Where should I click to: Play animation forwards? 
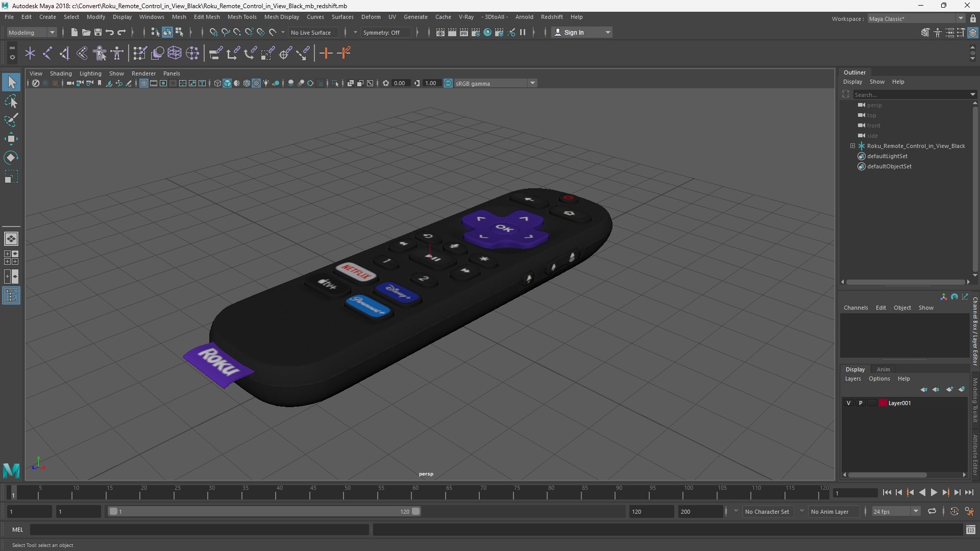coord(934,492)
